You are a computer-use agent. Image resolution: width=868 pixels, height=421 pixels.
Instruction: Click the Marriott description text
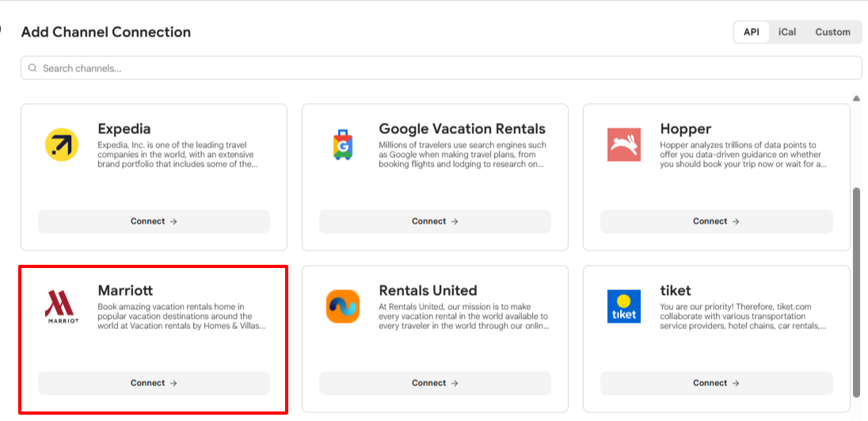[181, 316]
